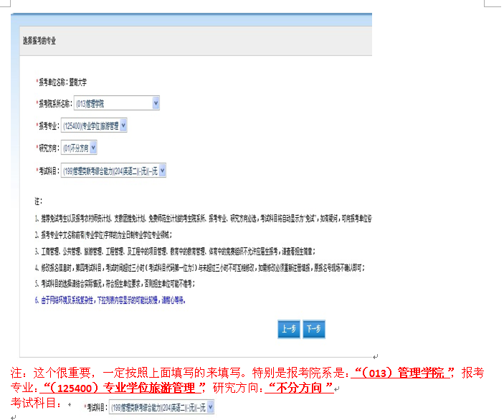Expand the 考试科目 dropdown arrow in form

click(162, 171)
